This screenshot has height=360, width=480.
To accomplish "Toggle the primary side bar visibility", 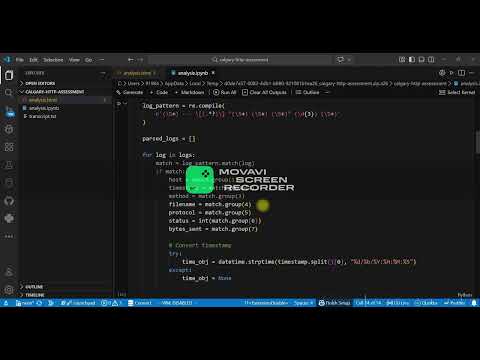I will pyautogui.click(x=412, y=60).
